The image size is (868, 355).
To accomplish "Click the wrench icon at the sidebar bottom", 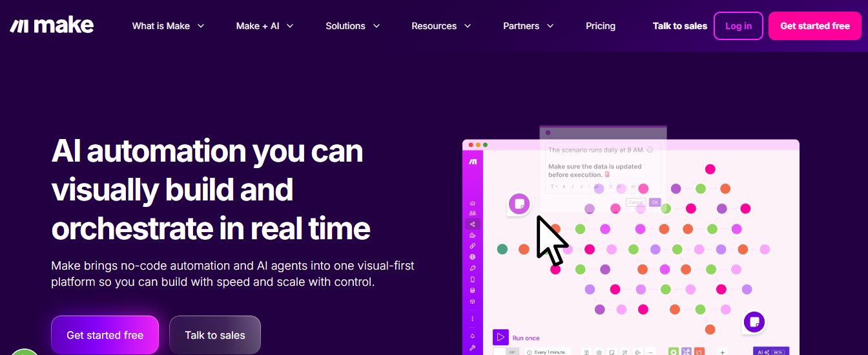I will pos(473,348).
